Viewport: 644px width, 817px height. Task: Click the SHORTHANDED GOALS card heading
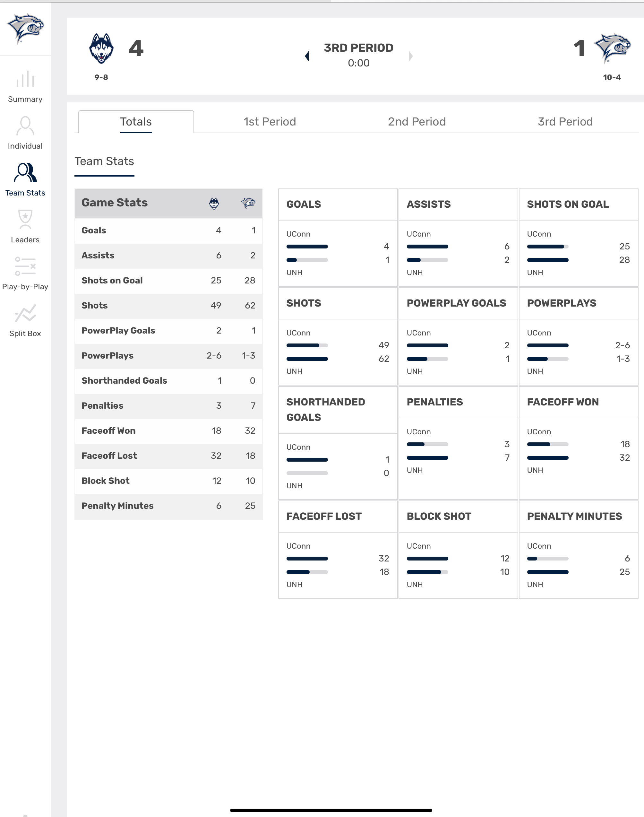tap(326, 410)
